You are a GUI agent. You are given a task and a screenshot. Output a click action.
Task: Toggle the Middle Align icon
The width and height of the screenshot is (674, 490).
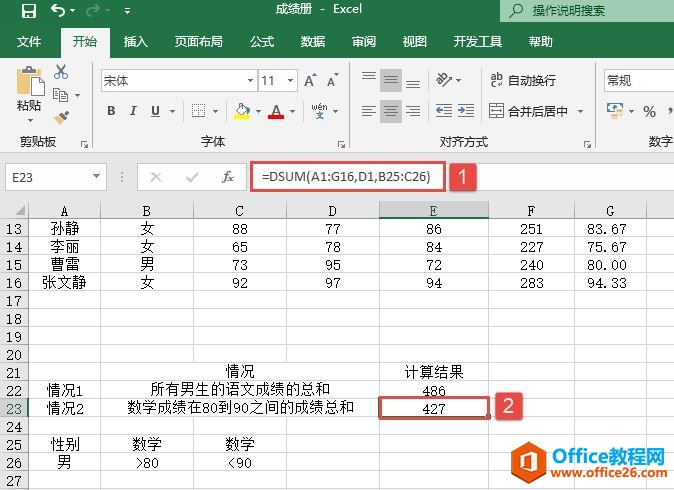click(x=391, y=80)
